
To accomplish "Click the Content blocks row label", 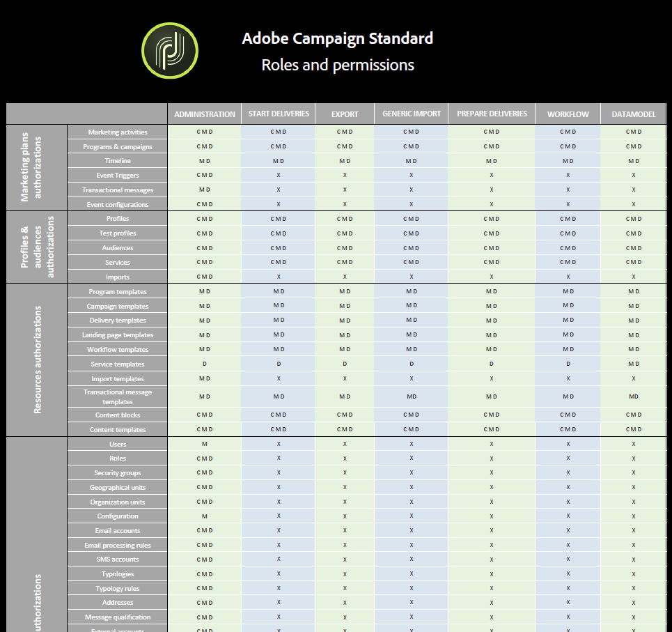I will tap(118, 415).
